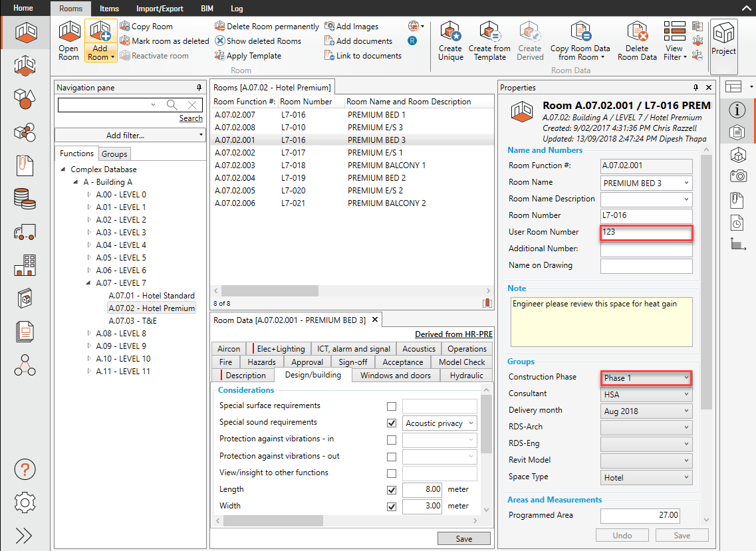Open settings gear in left sidebar

click(x=25, y=502)
